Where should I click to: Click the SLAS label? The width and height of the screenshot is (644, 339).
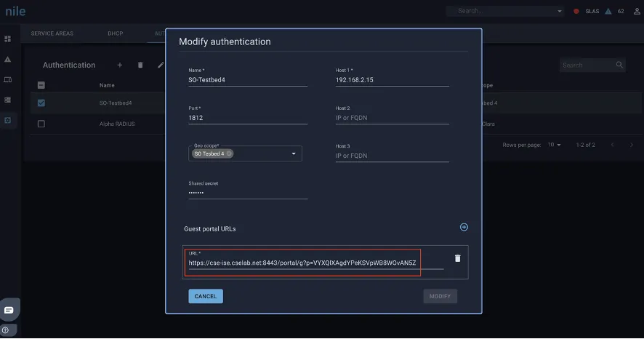[592, 11]
